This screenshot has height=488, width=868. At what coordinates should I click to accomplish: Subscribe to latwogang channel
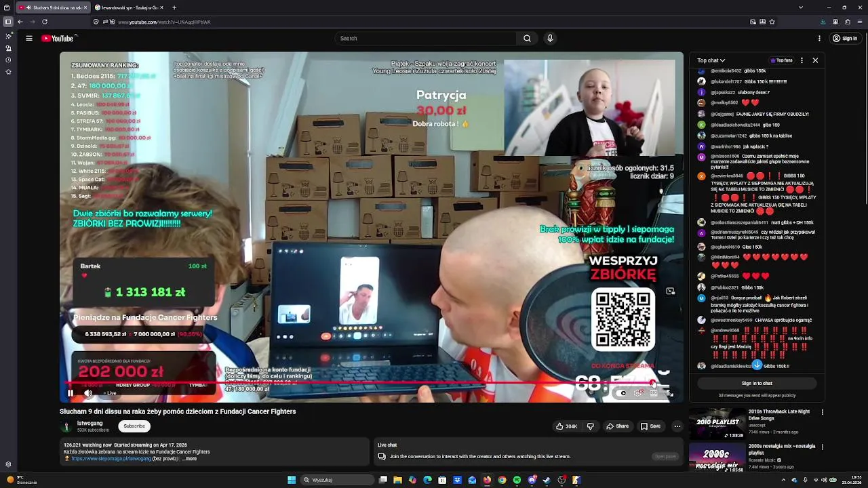pyautogui.click(x=134, y=426)
